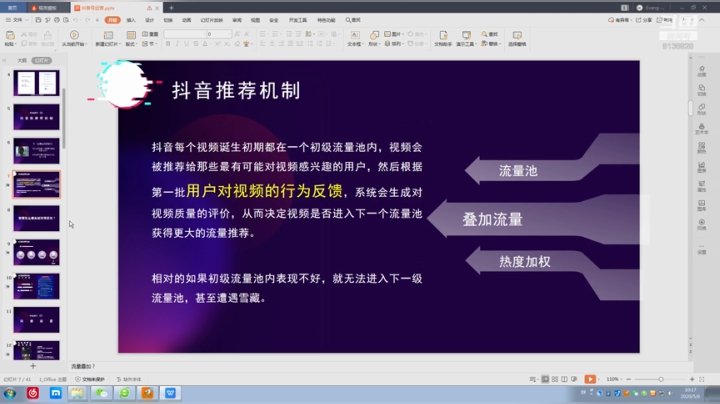This screenshot has width=720, height=404.
Task: Open a new document tab with plus
Action: click(x=171, y=8)
